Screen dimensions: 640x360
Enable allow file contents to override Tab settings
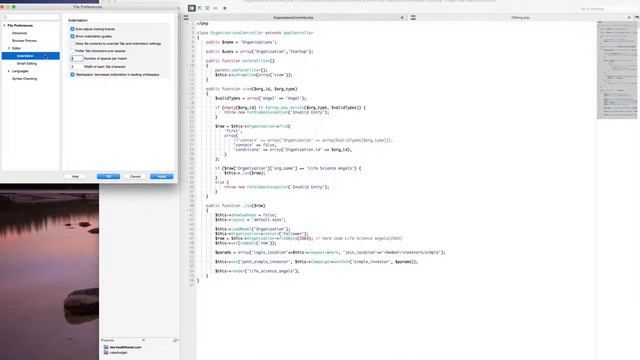coord(73,44)
